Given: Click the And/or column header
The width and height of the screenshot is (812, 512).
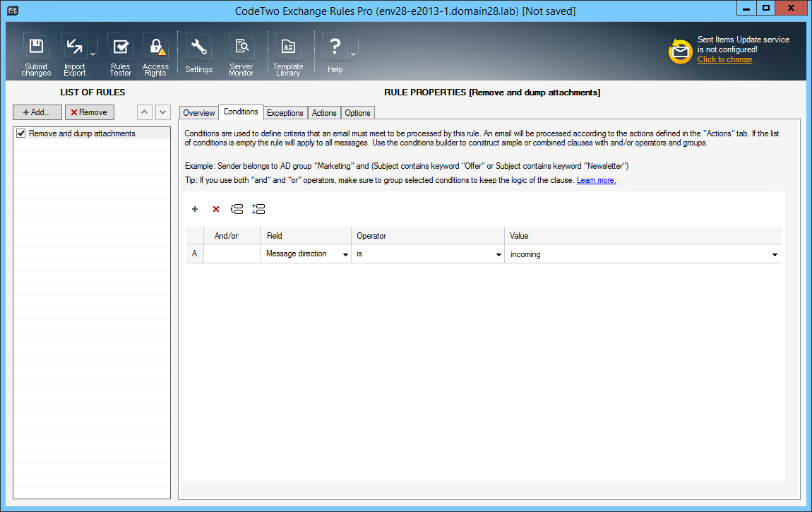Looking at the screenshot, I should (232, 236).
